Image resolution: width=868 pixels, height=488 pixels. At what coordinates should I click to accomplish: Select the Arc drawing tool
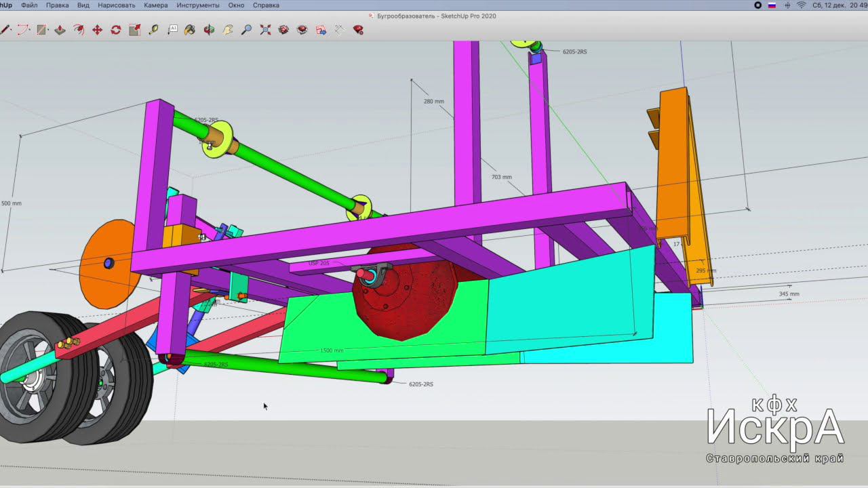click(24, 30)
